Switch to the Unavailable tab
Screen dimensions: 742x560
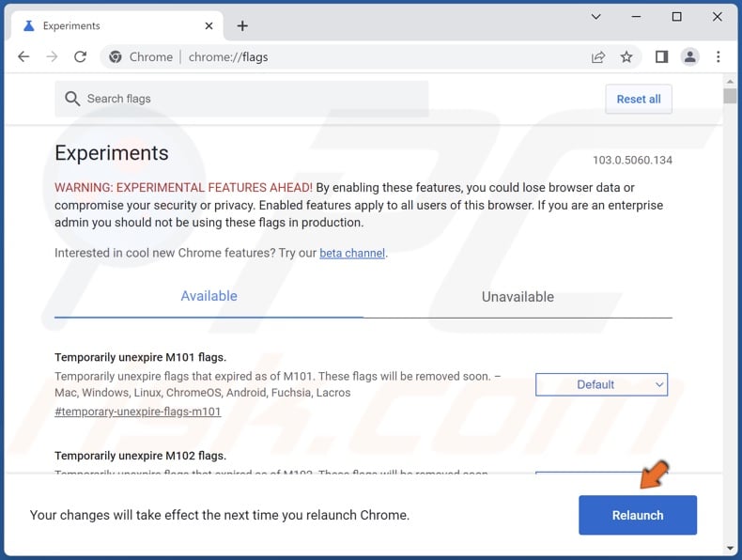tap(518, 297)
